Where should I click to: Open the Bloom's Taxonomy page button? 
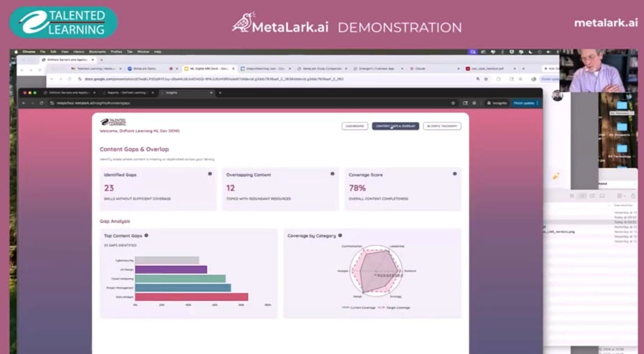[442, 126]
